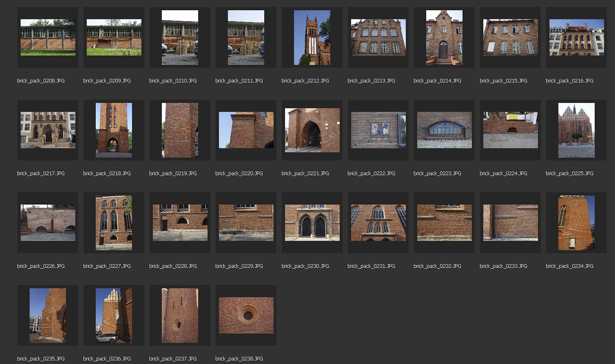Image resolution: width=615 pixels, height=364 pixels.
Task: Click the brick_pack_0230.JPG filename label
Action: [305, 266]
